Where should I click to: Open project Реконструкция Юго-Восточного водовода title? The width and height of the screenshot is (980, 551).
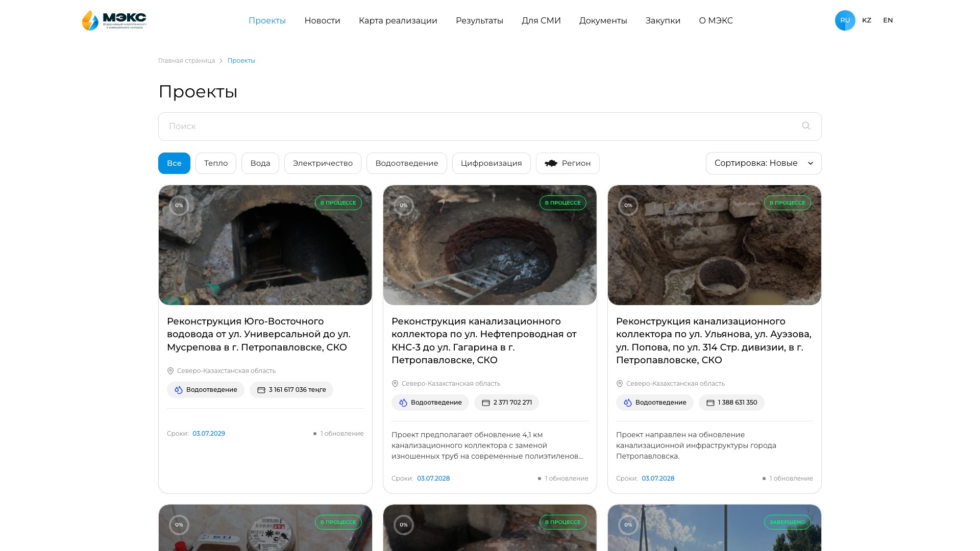259,334
